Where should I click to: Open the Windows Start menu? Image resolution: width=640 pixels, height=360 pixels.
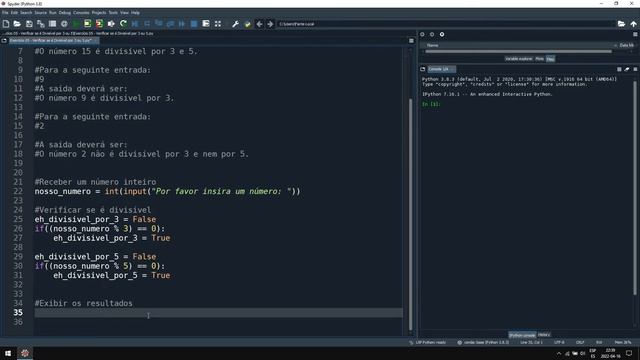point(8,353)
